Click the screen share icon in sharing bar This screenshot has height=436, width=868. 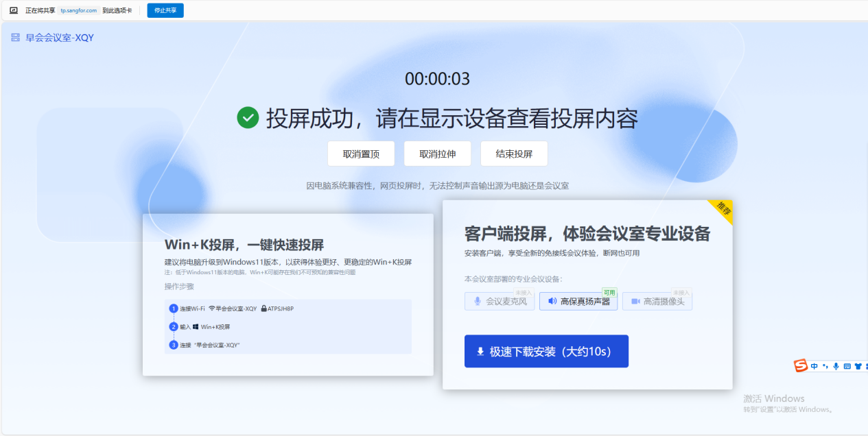coord(14,10)
